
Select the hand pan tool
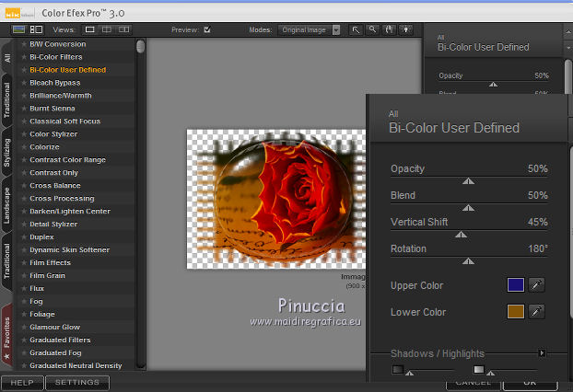tap(390, 29)
